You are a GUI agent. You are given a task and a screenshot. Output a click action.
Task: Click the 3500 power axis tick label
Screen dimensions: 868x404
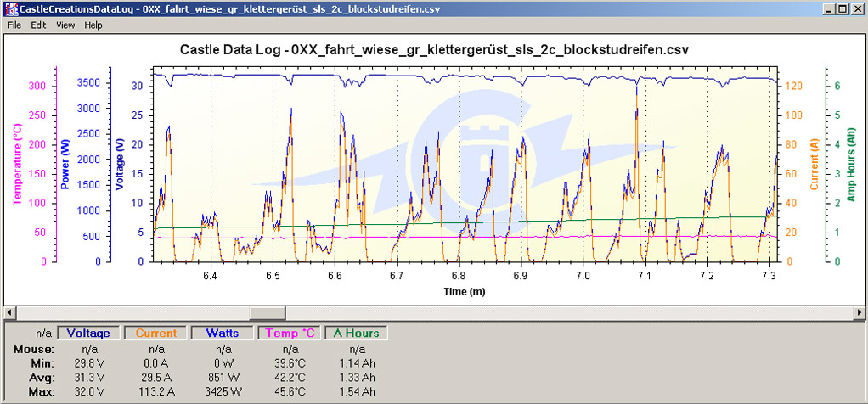click(88, 83)
